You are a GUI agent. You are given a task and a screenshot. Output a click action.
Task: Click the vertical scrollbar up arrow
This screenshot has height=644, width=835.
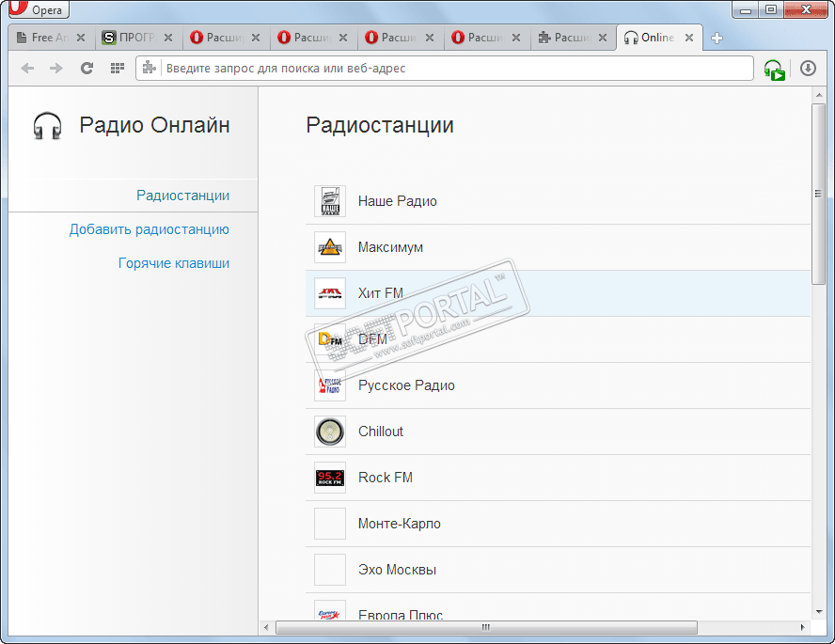pyautogui.click(x=818, y=95)
